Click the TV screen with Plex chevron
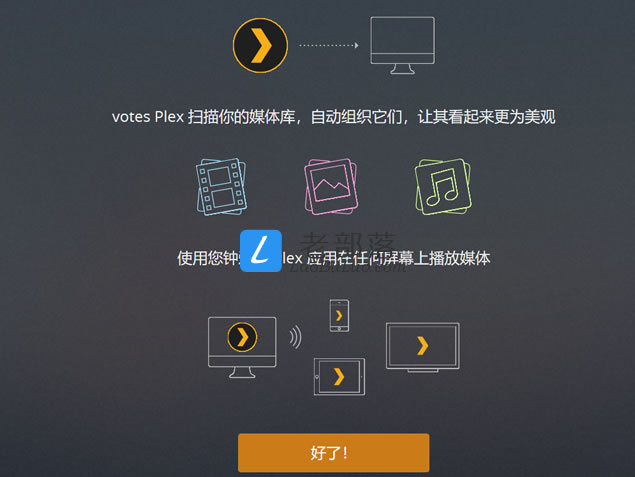Screen dimensions: 635x477 (422, 347)
